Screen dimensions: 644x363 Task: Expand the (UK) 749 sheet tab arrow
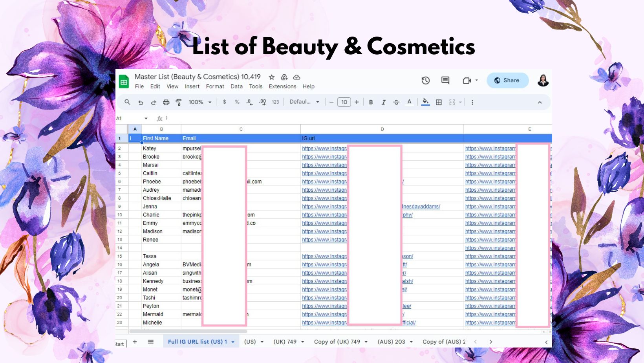303,342
